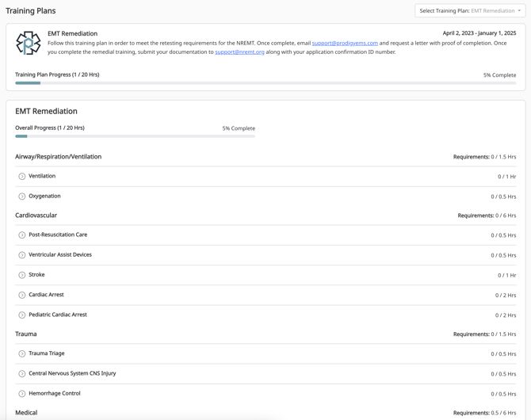Click the Cardiac Arrest arrow icon
The width and height of the screenshot is (531, 420).
click(21, 295)
